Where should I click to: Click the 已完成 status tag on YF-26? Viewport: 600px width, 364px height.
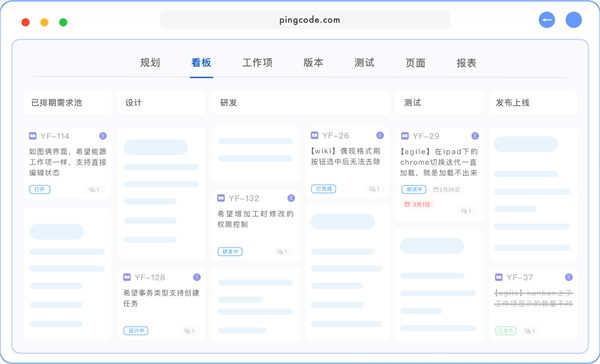[x=324, y=189]
